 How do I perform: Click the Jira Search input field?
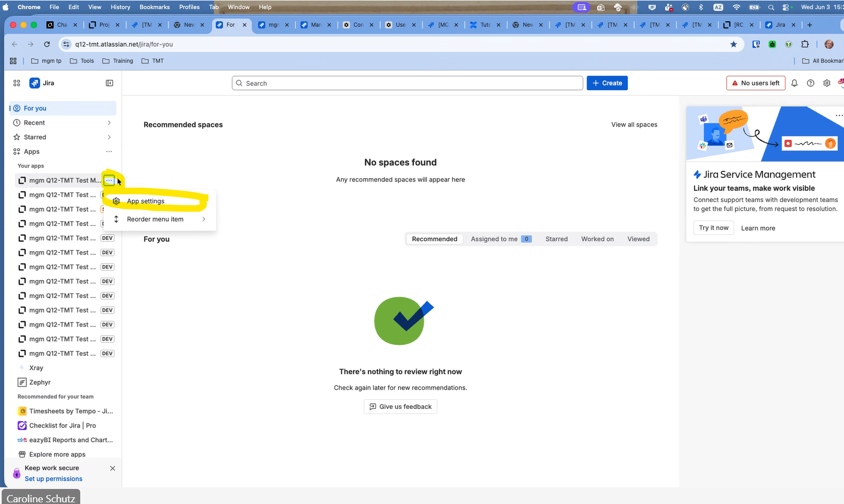pyautogui.click(x=407, y=83)
